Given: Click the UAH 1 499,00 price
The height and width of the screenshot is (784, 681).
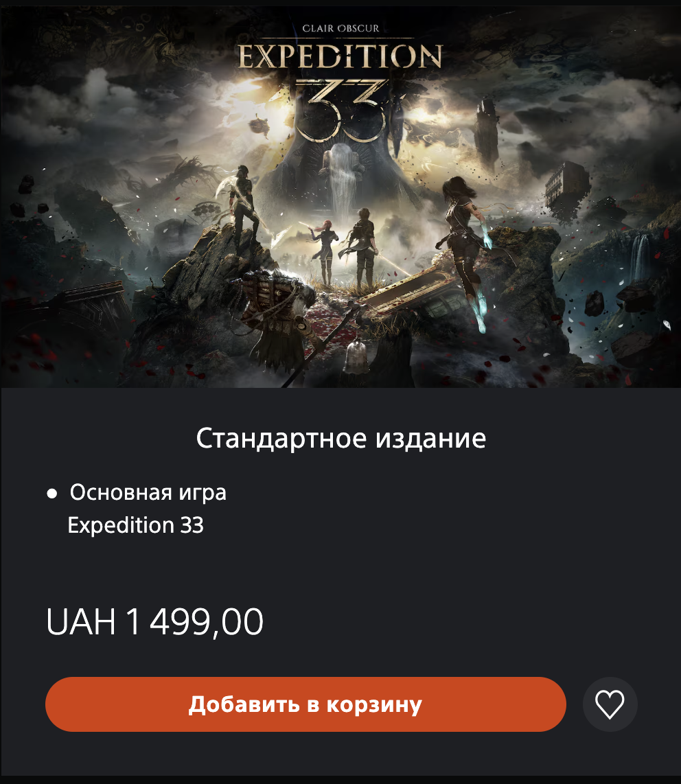Looking at the screenshot, I should point(154,621).
